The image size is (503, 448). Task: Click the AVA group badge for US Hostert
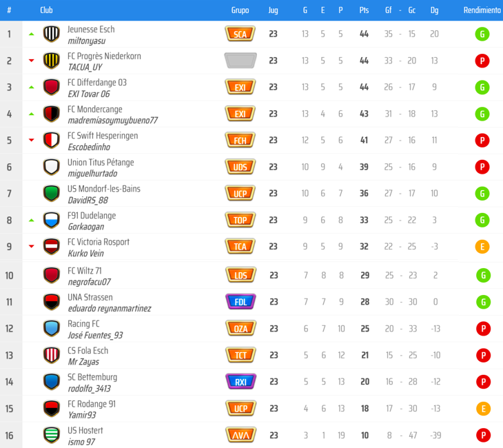tap(241, 435)
